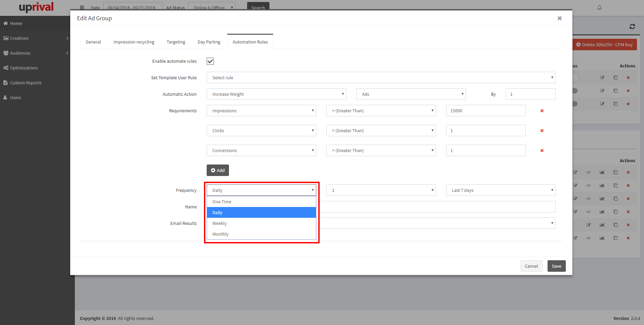Select Monthly frequency option

[261, 234]
